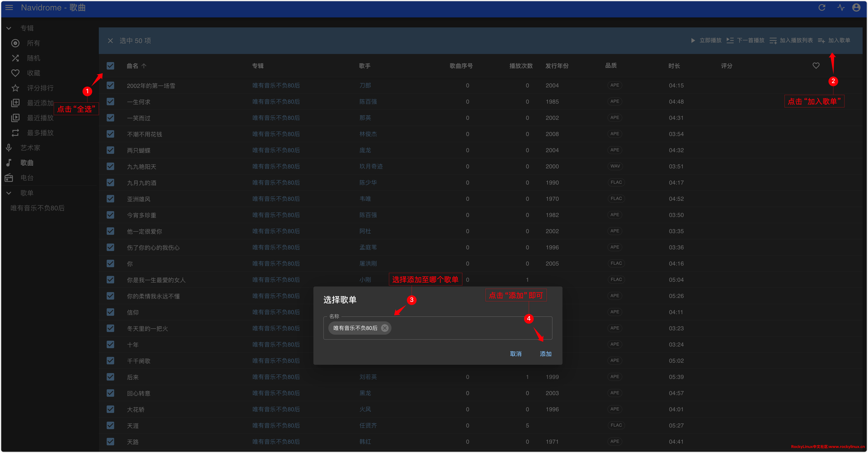The width and height of the screenshot is (868, 453).
Task: Open the user account icon
Action: [x=856, y=7]
